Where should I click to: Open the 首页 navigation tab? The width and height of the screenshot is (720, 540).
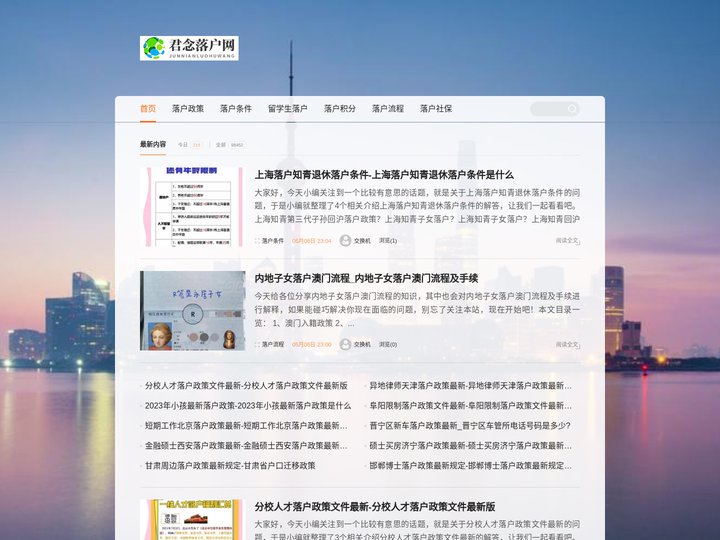148,109
